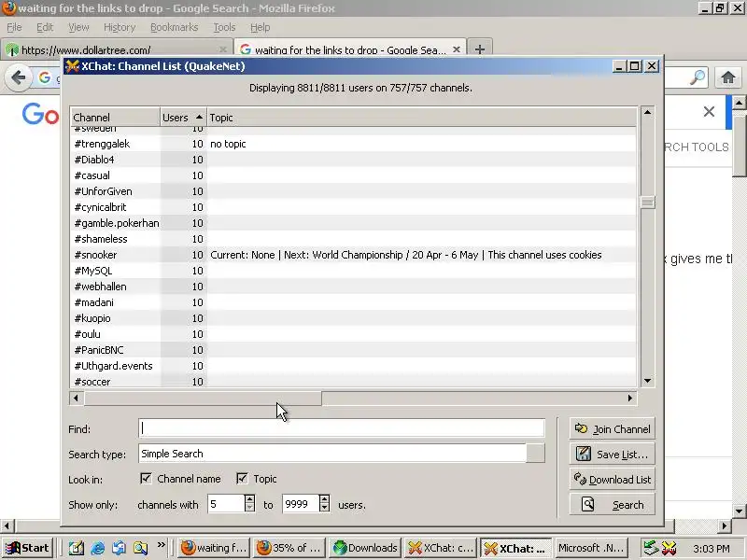Switch to 35% of... Firefox taskbar button
The height and width of the screenshot is (560, 747).
tap(289, 548)
